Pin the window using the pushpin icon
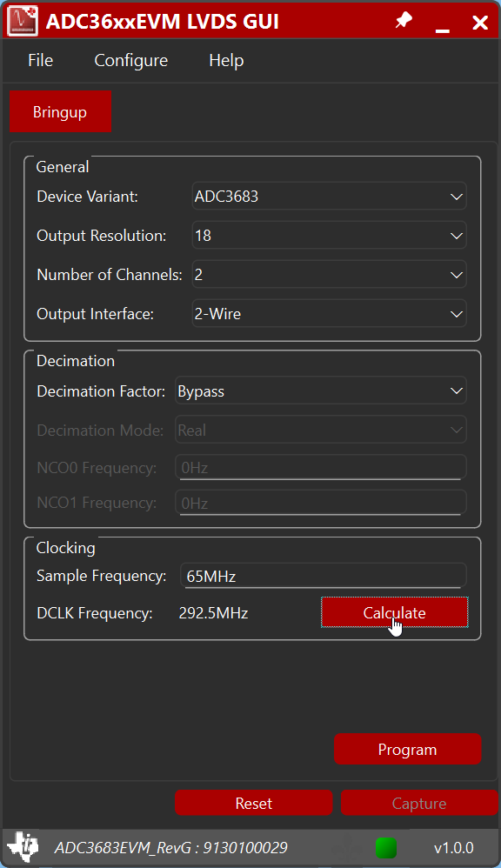This screenshot has width=501, height=868. 403,20
